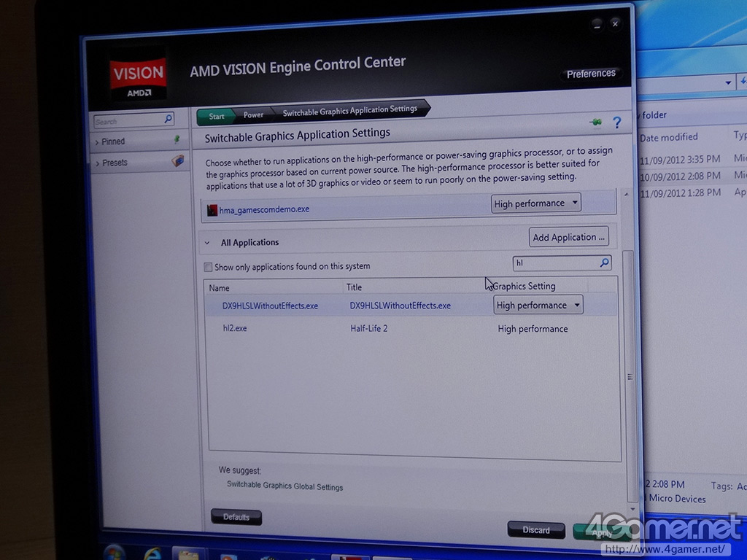Click the sidebar search magnifier icon
Screen dimensions: 747x560
(x=169, y=119)
